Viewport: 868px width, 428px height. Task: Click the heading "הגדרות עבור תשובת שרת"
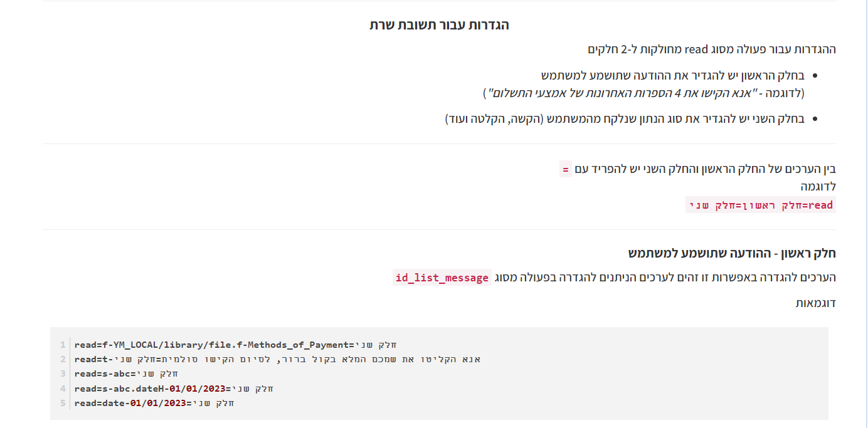(439, 25)
